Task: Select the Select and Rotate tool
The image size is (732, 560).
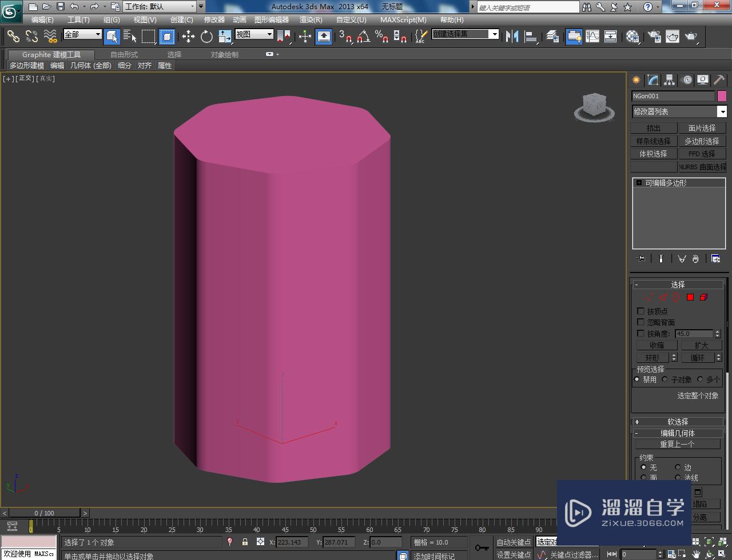Action: (x=206, y=37)
